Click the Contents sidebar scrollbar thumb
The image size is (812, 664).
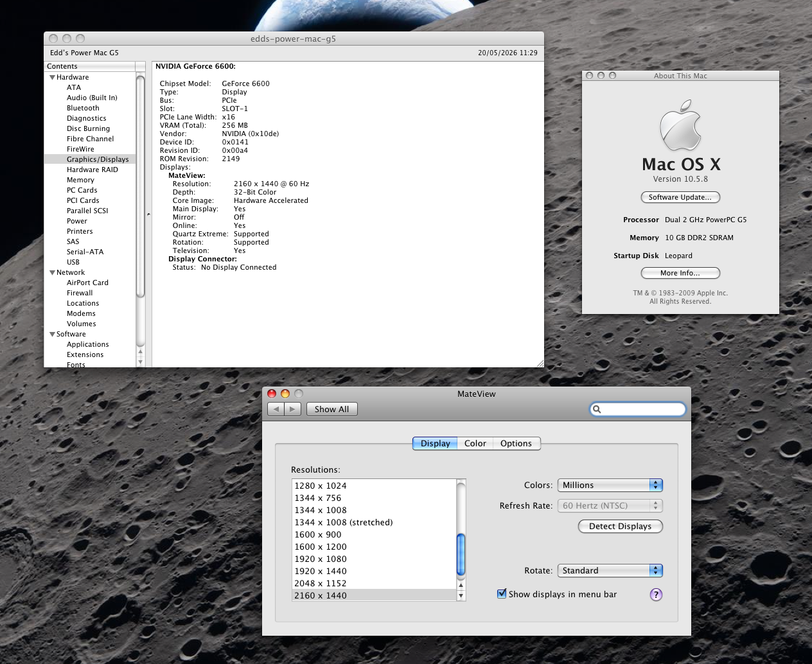[141, 186]
